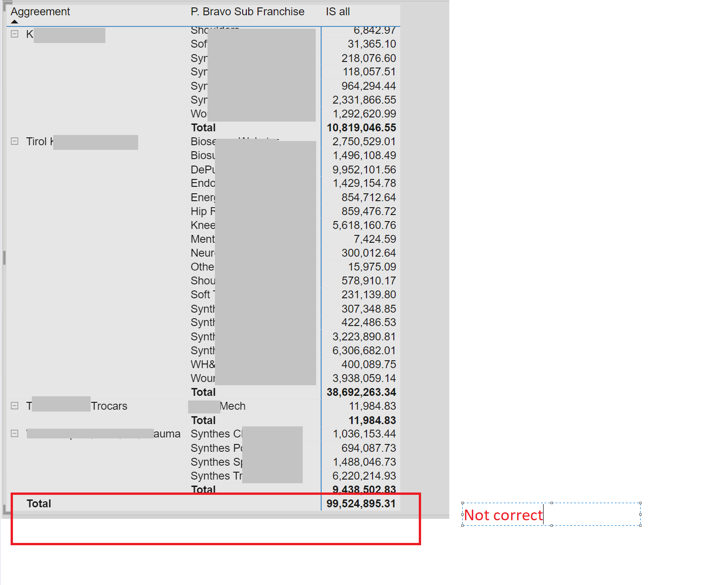Select the value 7,424.59
Image resolution: width=728 pixels, height=585 pixels.
pyautogui.click(x=375, y=239)
